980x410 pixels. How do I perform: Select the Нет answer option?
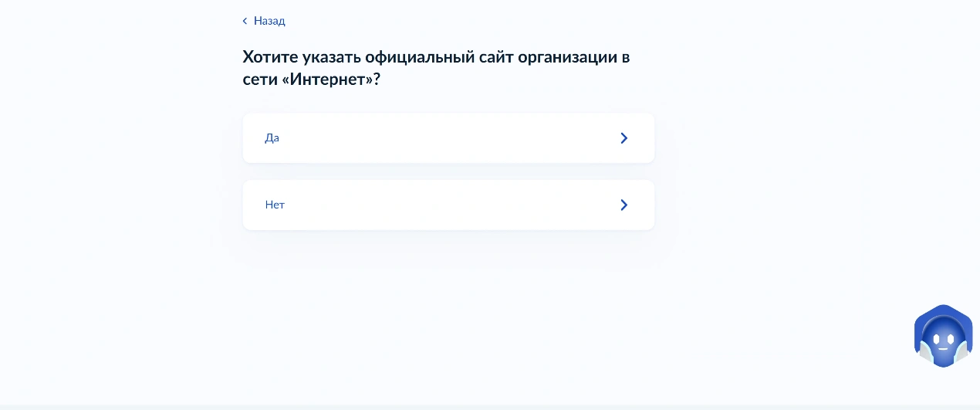(x=448, y=205)
